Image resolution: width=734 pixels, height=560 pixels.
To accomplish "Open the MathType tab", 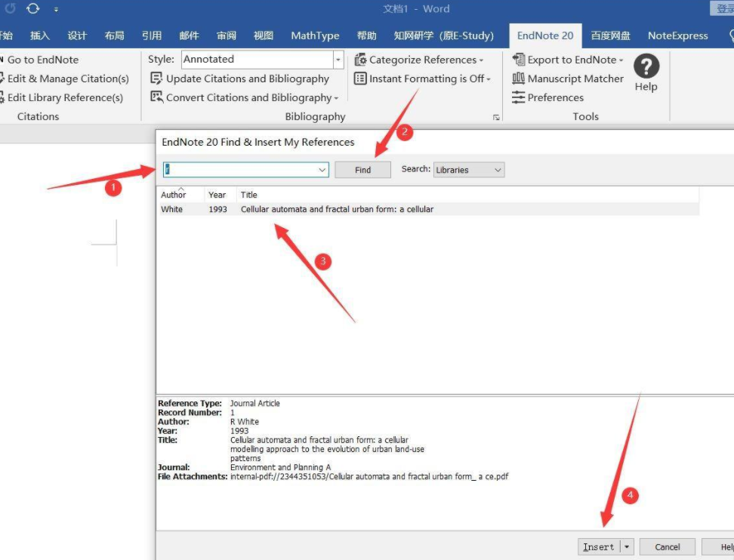I will [315, 35].
